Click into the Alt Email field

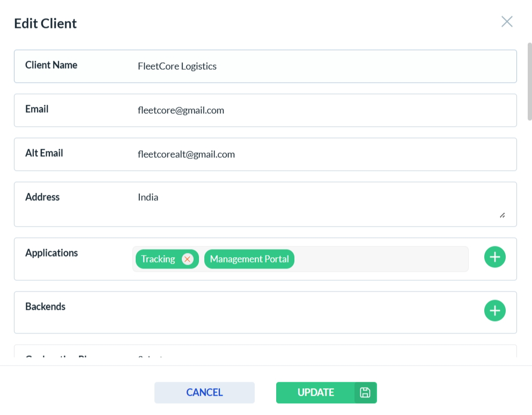322,155
